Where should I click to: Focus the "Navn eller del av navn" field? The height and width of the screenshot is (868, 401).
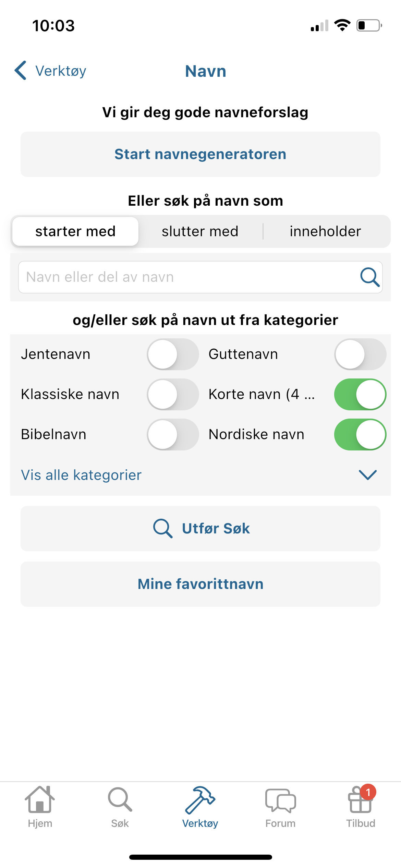coord(185,277)
